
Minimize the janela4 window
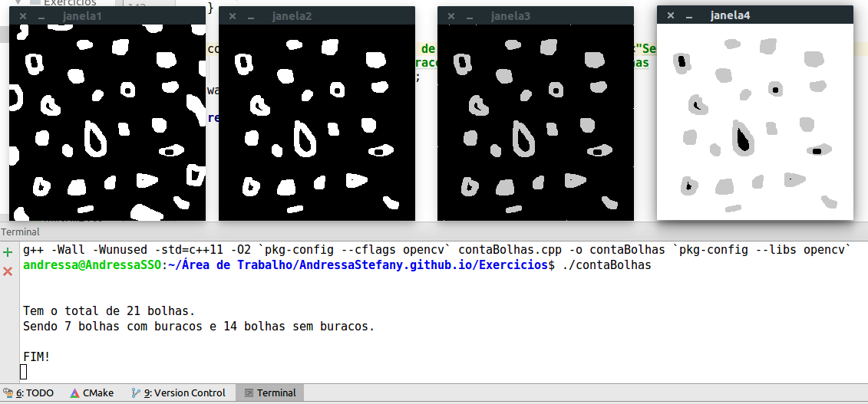(689, 15)
